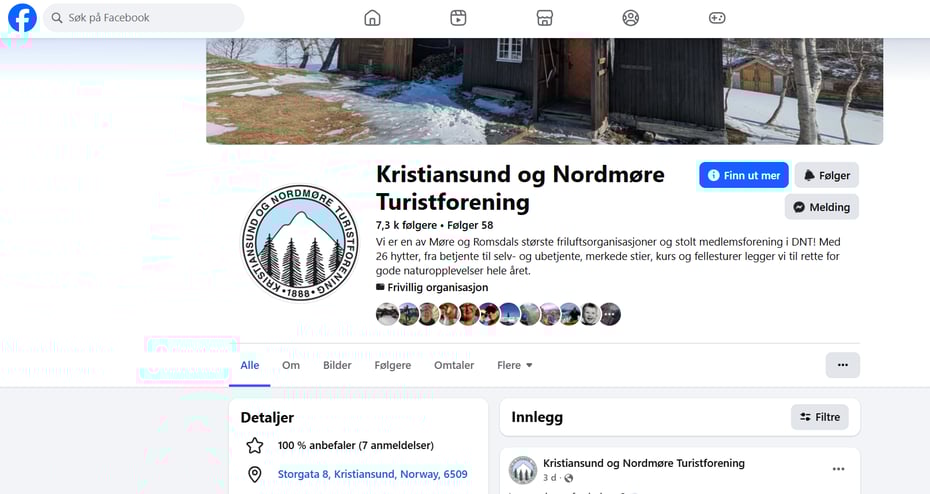930x494 pixels.
Task: Open the Storgata 8, Kristiansund address link
Action: 372,474
